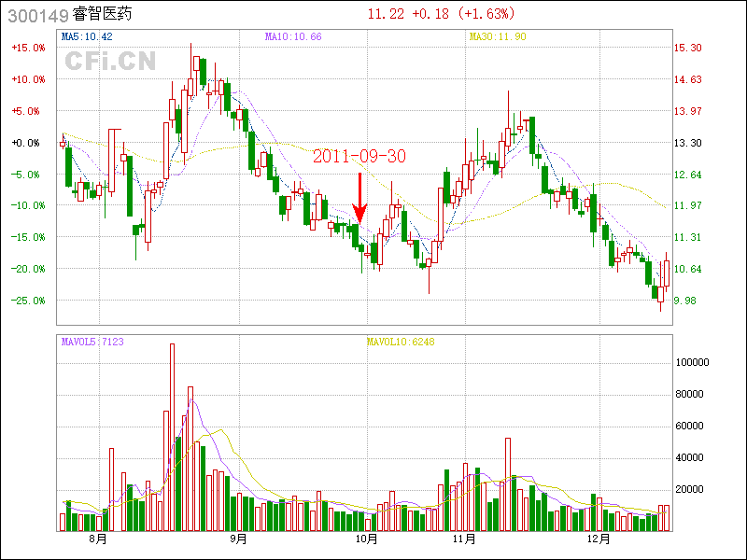Click the -25.0% percentage axis label
Viewport: 747px width, 560px height.
pos(27,301)
